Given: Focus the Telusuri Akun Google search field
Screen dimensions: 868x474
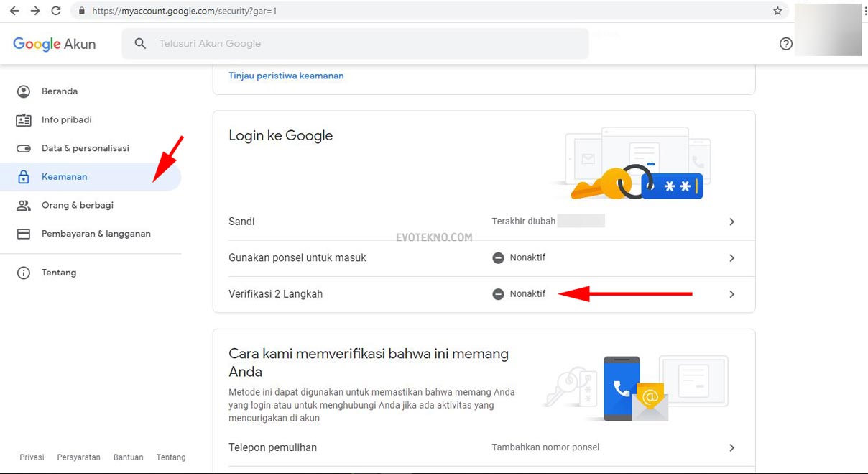Looking at the screenshot, I should coord(355,44).
